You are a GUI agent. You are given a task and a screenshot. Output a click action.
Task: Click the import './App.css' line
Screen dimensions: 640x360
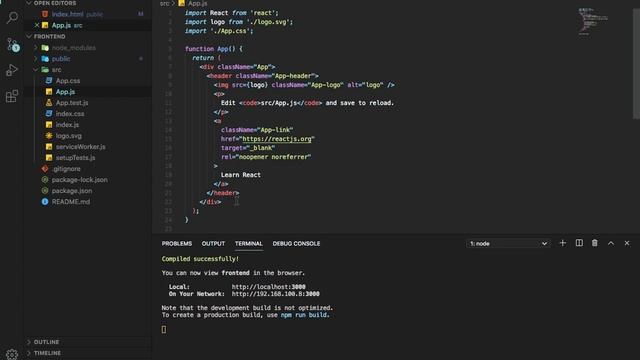(219, 31)
